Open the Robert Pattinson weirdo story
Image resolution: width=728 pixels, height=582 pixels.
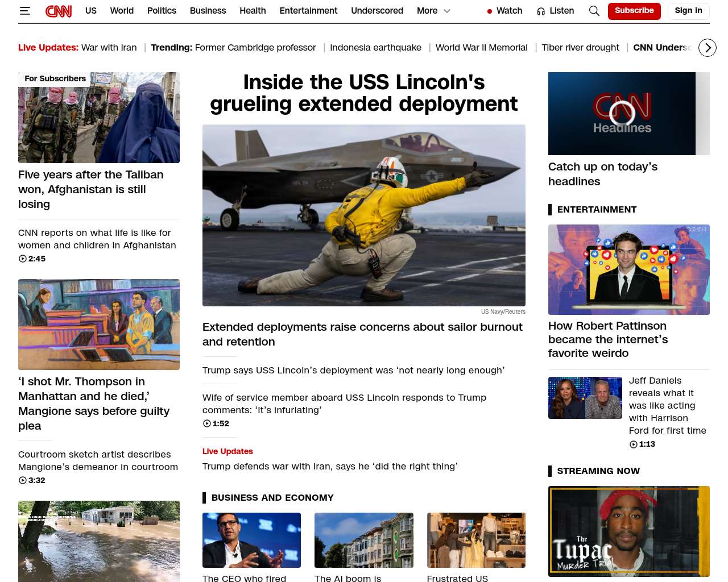pyautogui.click(x=608, y=339)
